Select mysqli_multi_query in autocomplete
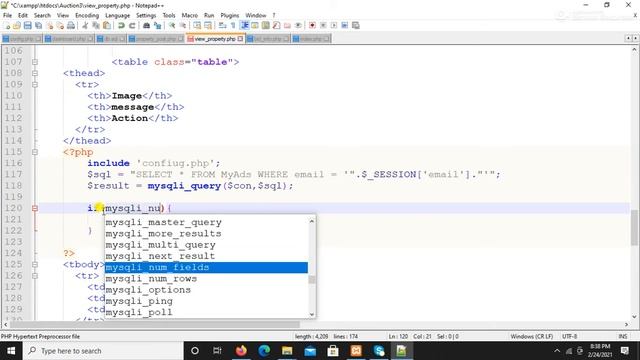Image resolution: width=640 pixels, height=360 pixels. (x=160, y=245)
